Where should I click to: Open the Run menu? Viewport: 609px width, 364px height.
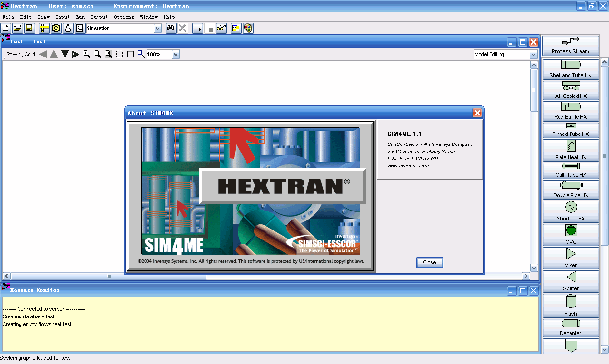coord(80,17)
